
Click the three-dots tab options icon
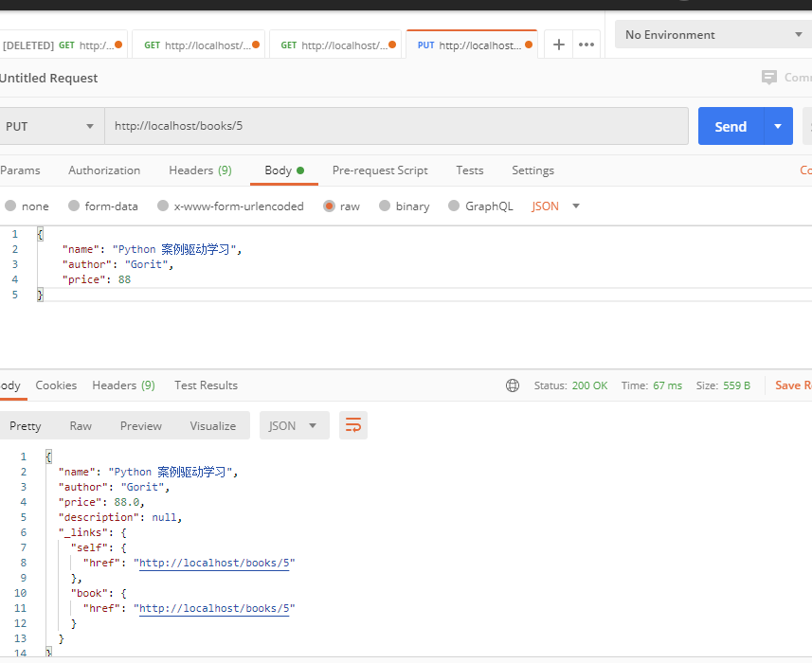click(586, 45)
